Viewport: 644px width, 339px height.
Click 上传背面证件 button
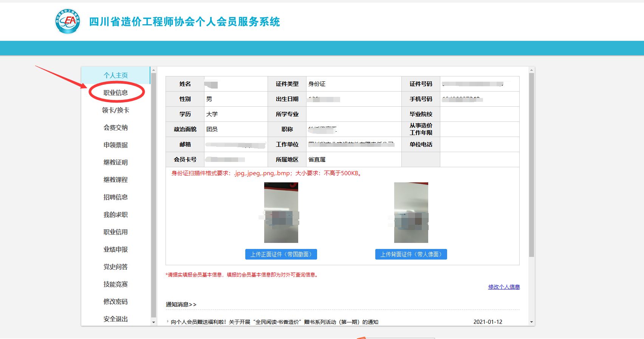click(411, 254)
